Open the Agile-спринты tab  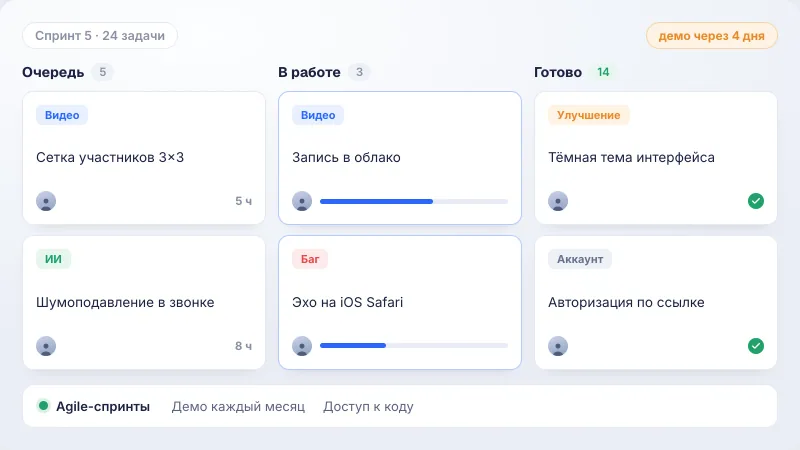tap(103, 407)
